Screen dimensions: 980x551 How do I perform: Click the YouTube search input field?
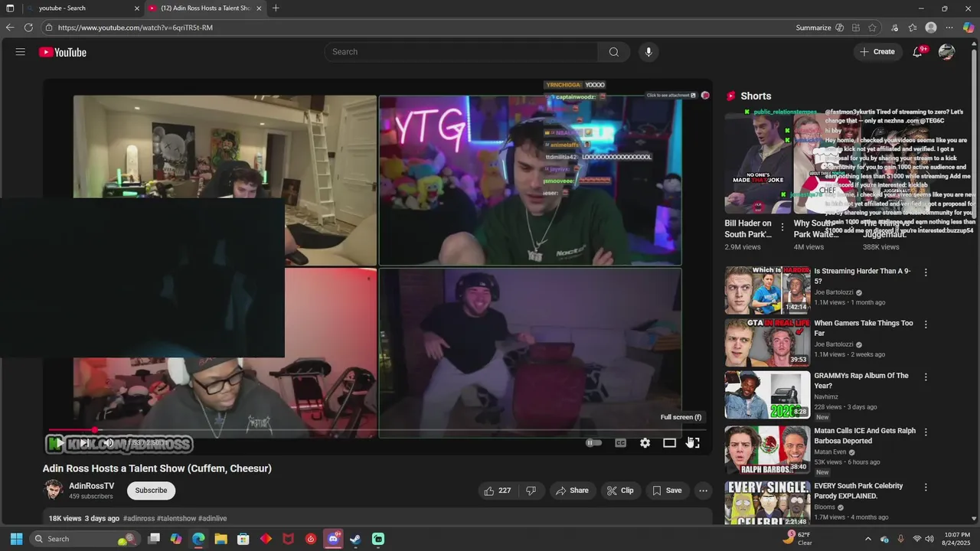[x=461, y=52]
